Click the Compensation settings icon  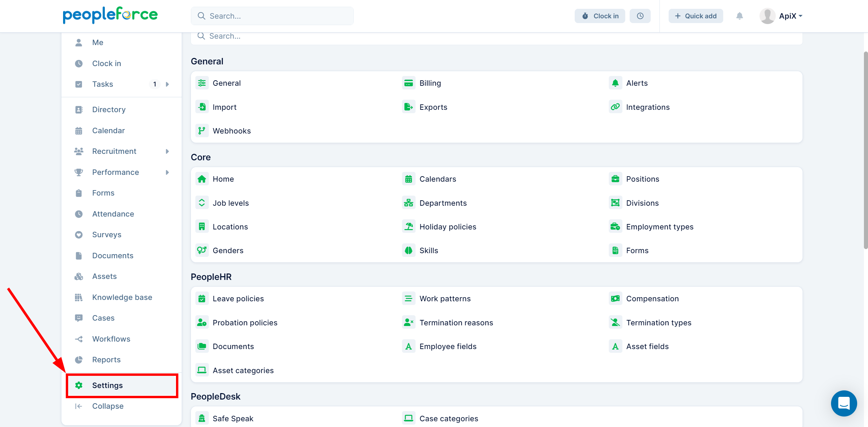pos(616,299)
